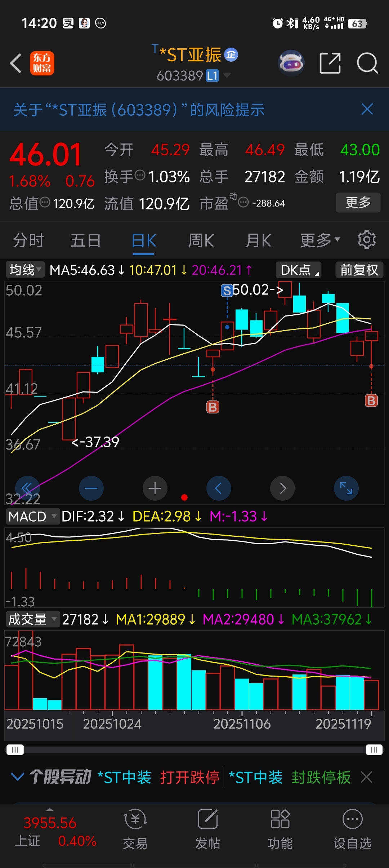Zoom out chart with minus button
Image resolution: width=389 pixels, height=868 pixels.
click(x=91, y=488)
